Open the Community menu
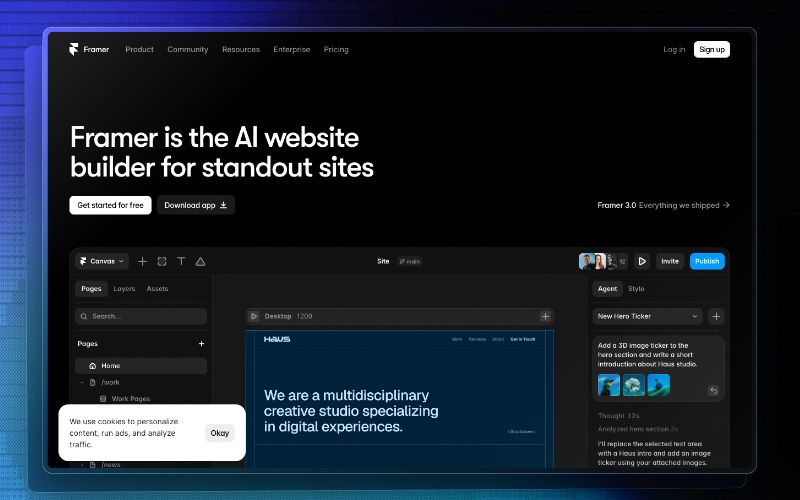Viewport: 800px width, 500px height. tap(188, 49)
